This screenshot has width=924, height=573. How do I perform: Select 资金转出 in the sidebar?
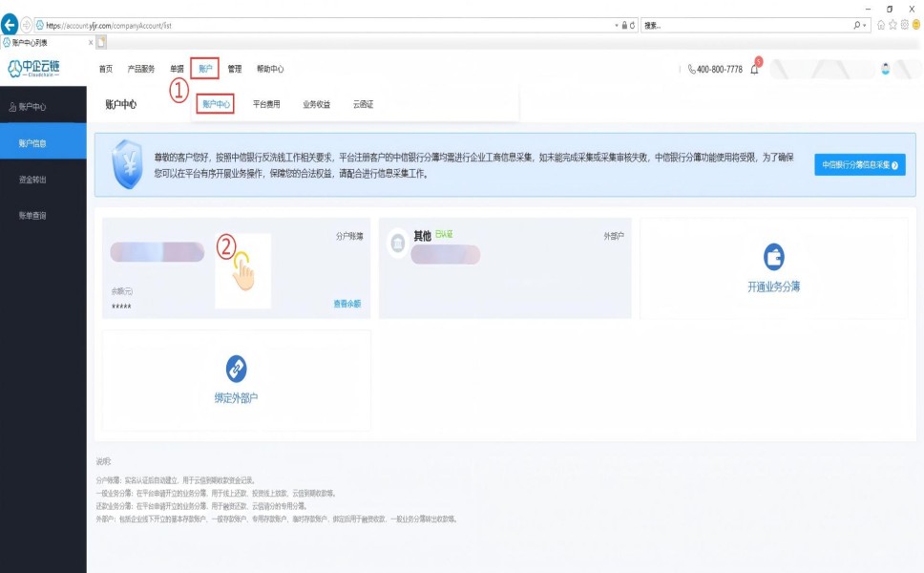[32, 180]
